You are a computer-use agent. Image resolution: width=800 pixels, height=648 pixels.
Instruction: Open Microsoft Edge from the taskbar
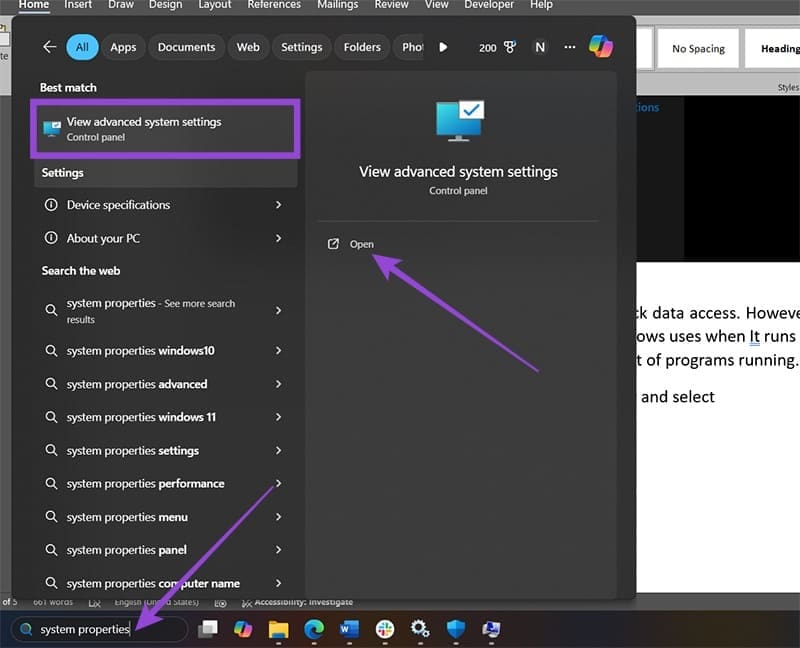pos(314,629)
